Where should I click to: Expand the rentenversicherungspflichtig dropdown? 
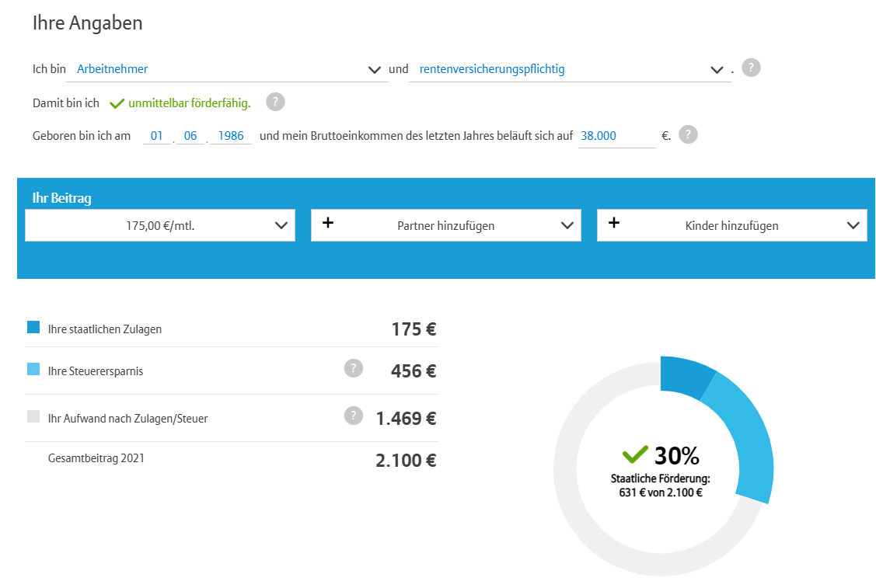pyautogui.click(x=717, y=70)
